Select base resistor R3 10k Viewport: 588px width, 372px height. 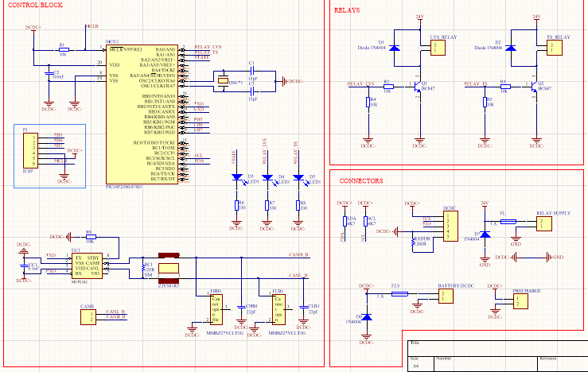coord(505,87)
